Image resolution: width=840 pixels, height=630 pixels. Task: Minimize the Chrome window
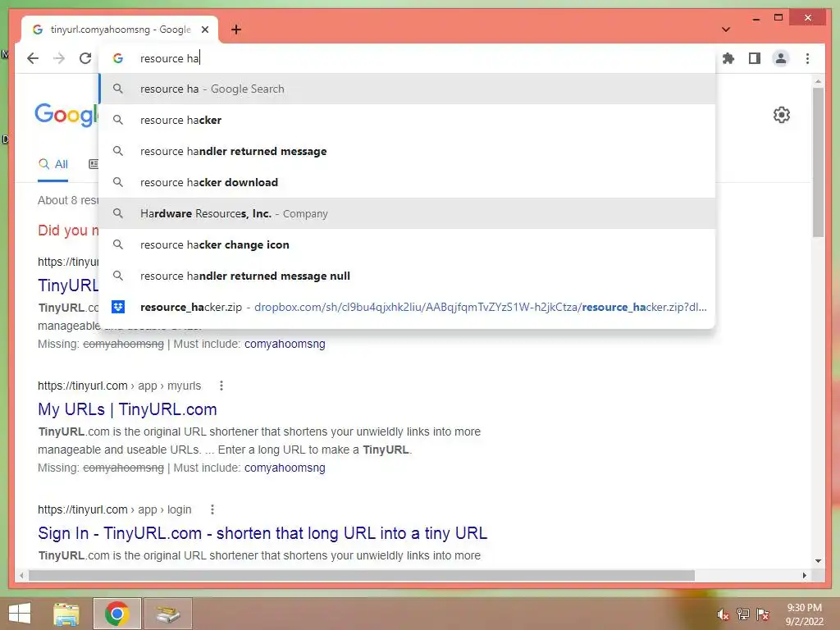click(756, 18)
